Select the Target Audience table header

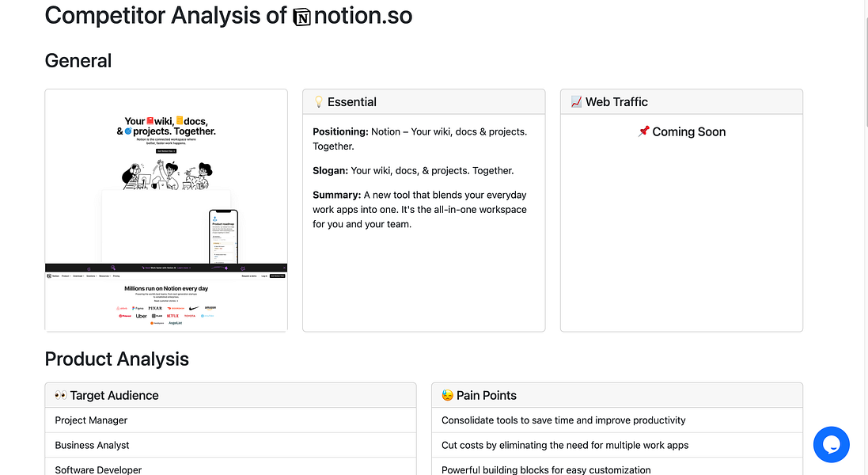[231, 395]
